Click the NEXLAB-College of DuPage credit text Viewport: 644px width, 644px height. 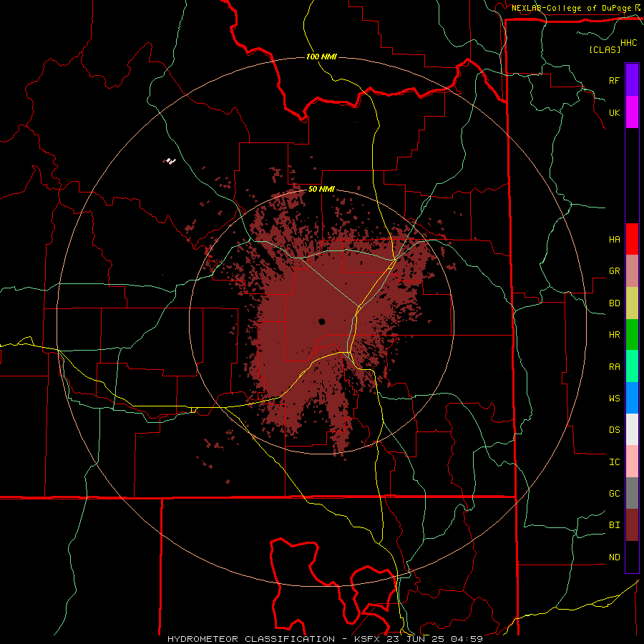click(571, 8)
